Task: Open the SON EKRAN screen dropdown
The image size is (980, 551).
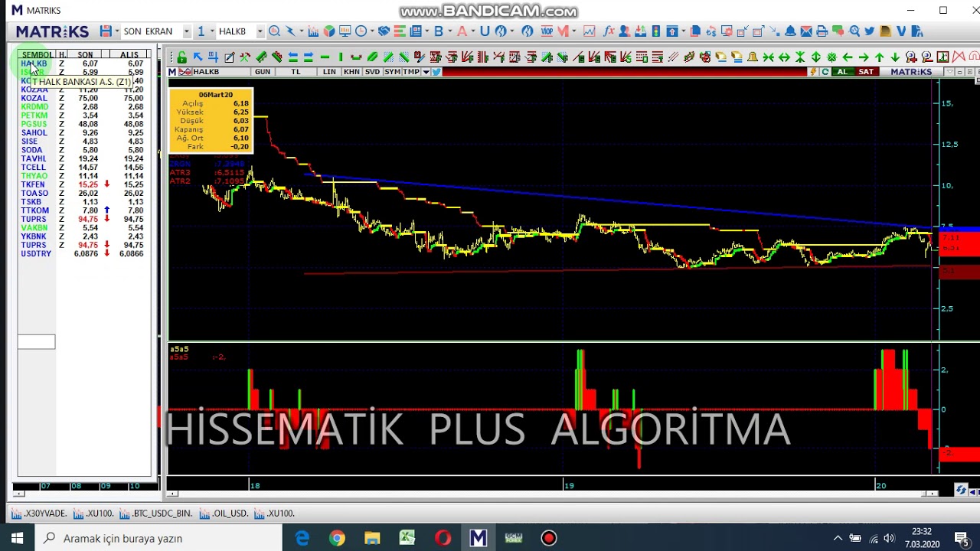Action: tap(186, 31)
